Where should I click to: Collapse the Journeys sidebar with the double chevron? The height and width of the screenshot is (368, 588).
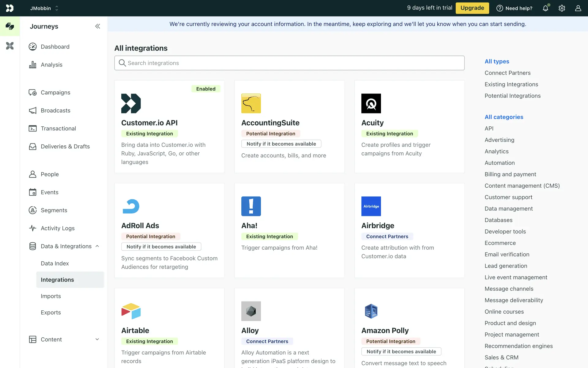coord(97,26)
